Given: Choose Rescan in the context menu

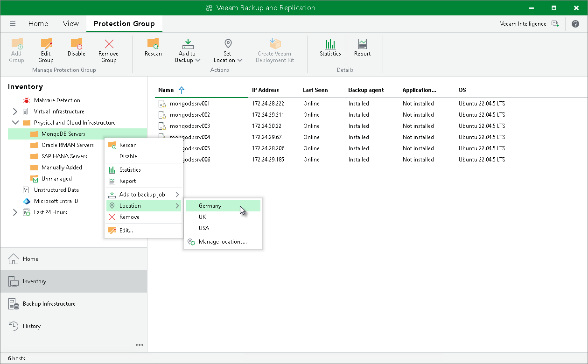Looking at the screenshot, I should click(x=144, y=145).
